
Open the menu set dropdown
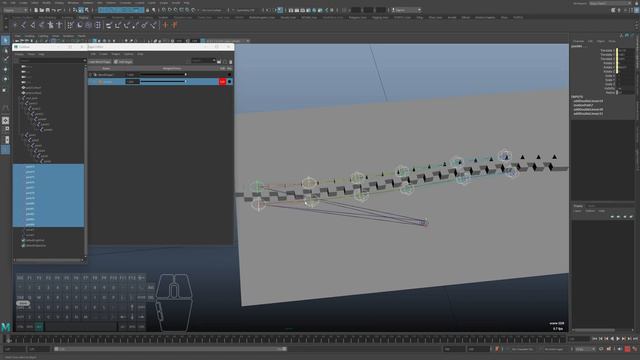pos(15,10)
